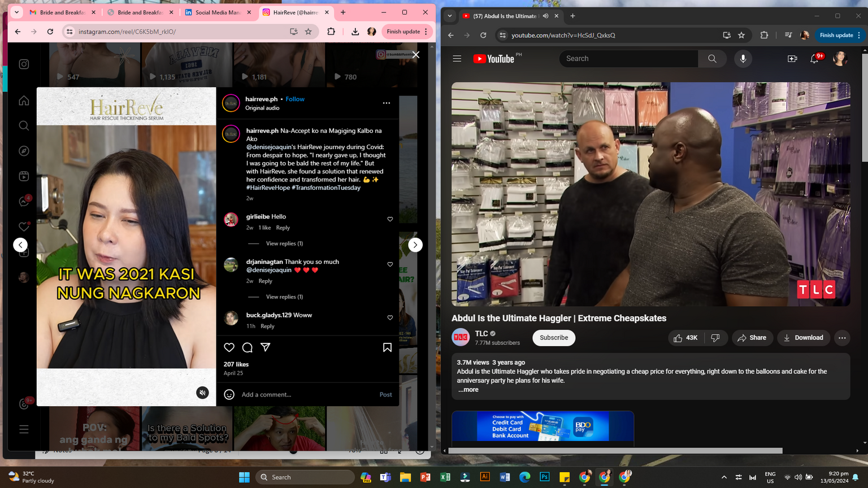
Task: Follow hairreve.ph account
Action: (295, 99)
